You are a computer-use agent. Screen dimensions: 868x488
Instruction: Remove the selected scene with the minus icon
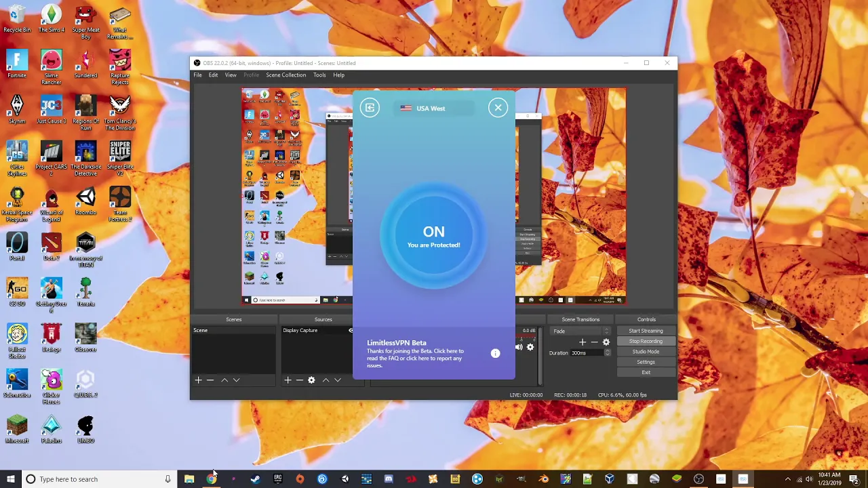pos(210,380)
